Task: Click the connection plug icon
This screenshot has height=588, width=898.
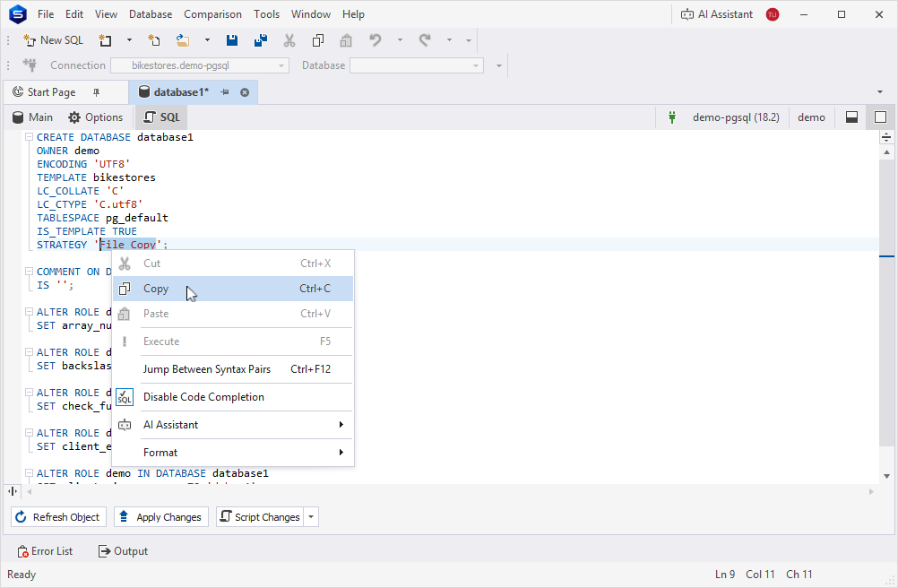Action: pos(30,65)
